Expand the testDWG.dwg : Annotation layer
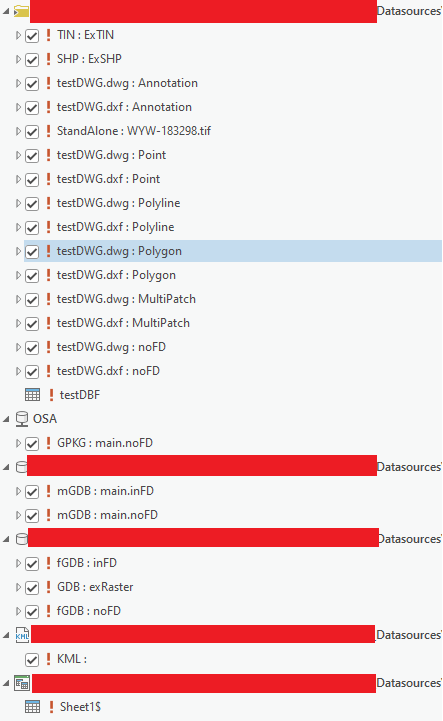The width and height of the screenshot is (443, 721). pyautogui.click(x=18, y=83)
